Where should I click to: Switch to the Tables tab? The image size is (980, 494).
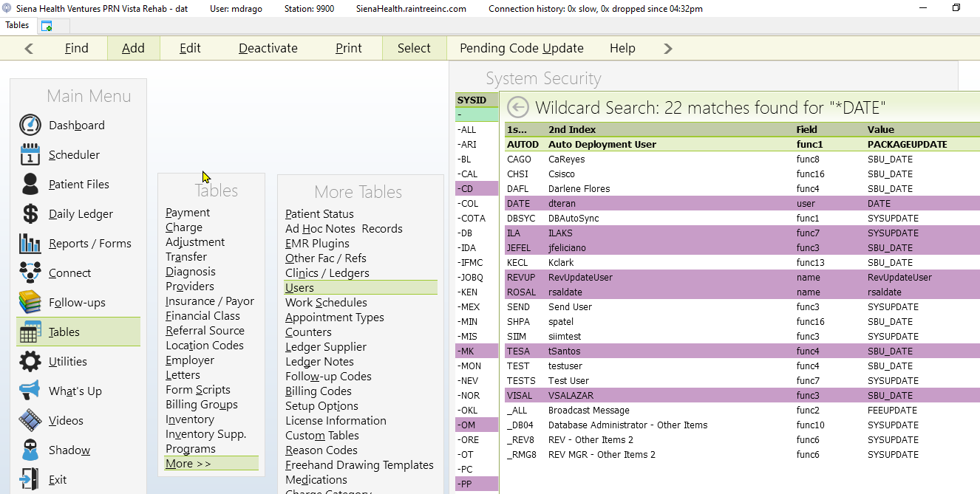tap(18, 25)
